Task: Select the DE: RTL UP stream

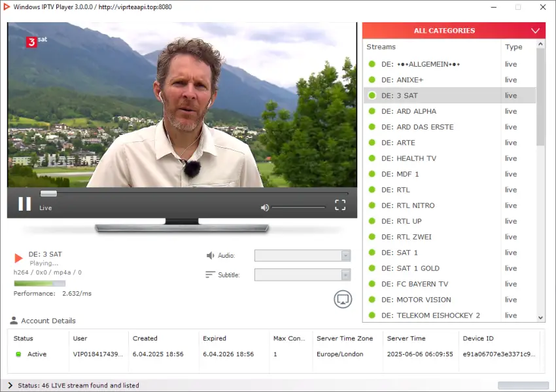Action: coord(449,221)
